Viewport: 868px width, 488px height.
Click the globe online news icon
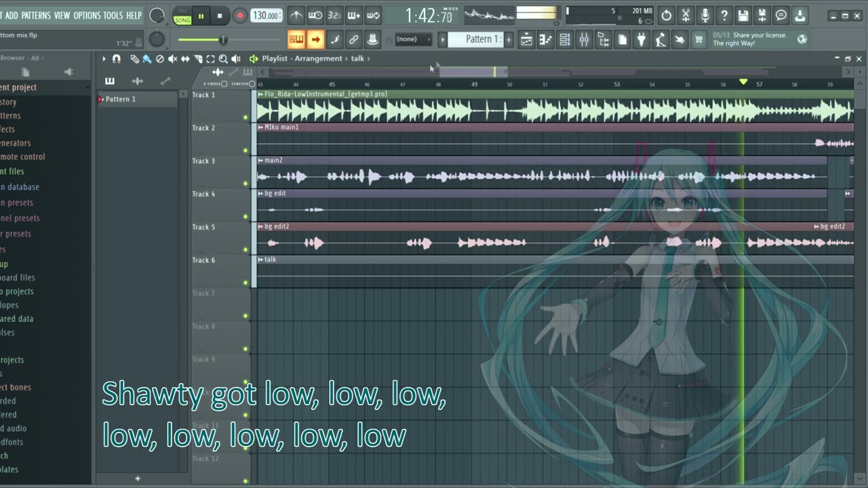[x=802, y=39]
